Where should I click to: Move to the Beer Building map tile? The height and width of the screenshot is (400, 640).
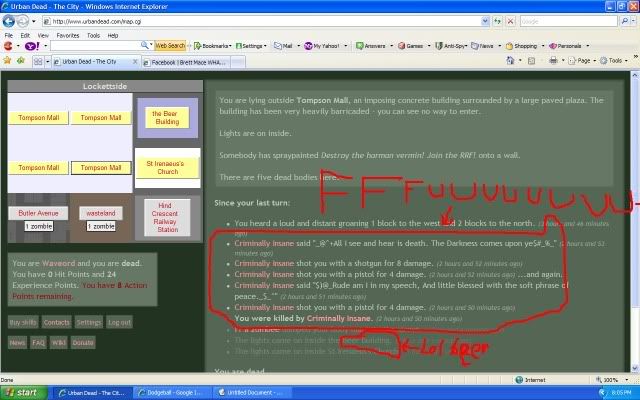coord(164,117)
